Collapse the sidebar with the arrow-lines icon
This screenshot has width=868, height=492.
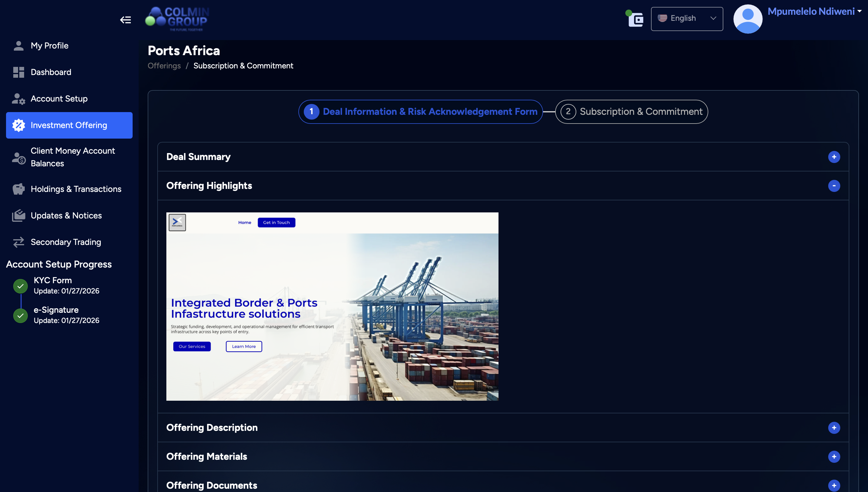tap(125, 20)
